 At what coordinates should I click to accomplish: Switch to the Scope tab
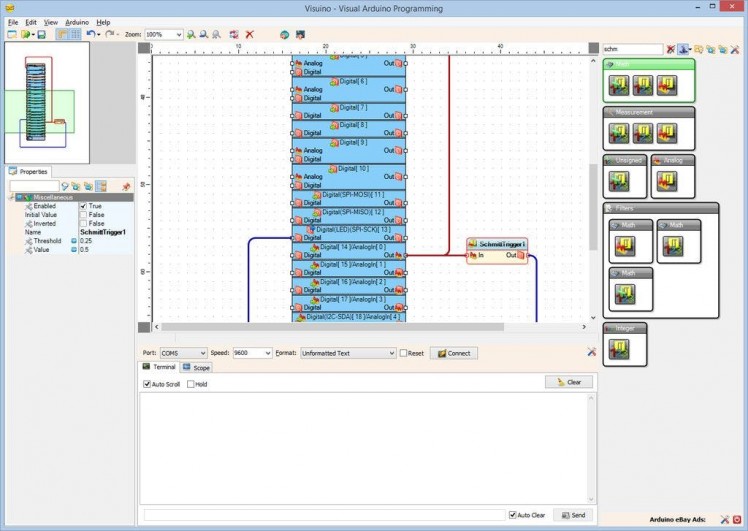[x=196, y=368]
